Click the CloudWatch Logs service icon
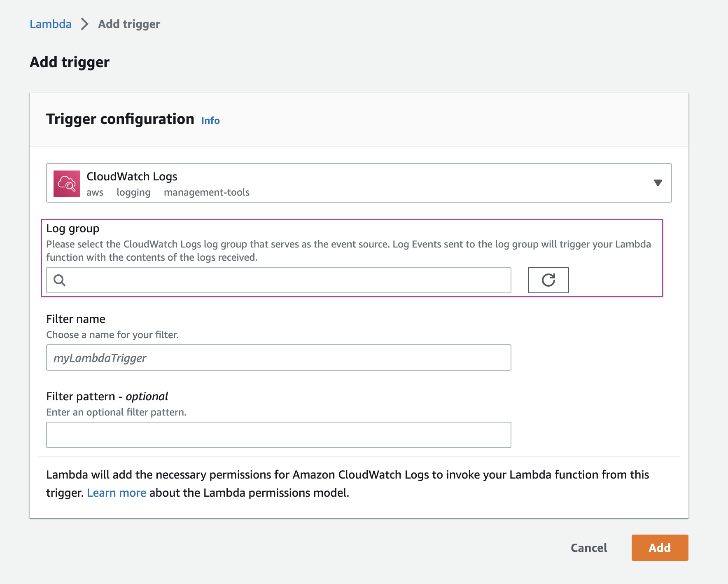The width and height of the screenshot is (728, 584). click(x=67, y=183)
